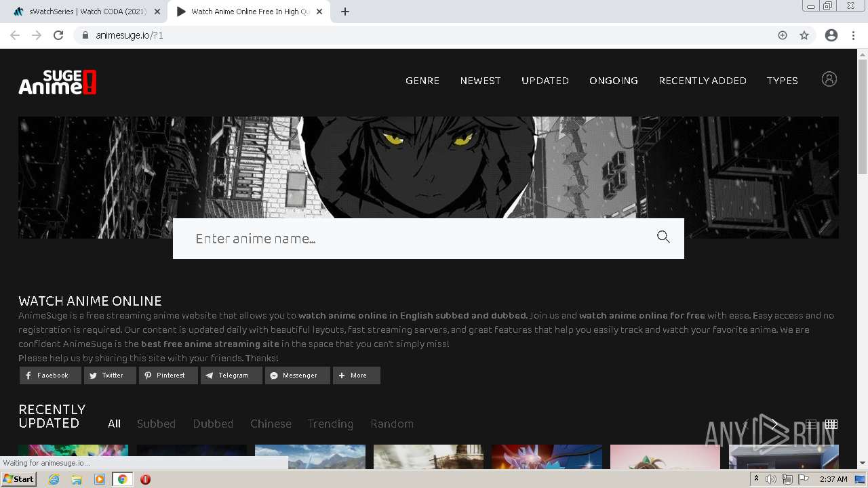This screenshot has width=868, height=488.
Task: Open the Action Center flag tray icon
Action: click(804, 479)
